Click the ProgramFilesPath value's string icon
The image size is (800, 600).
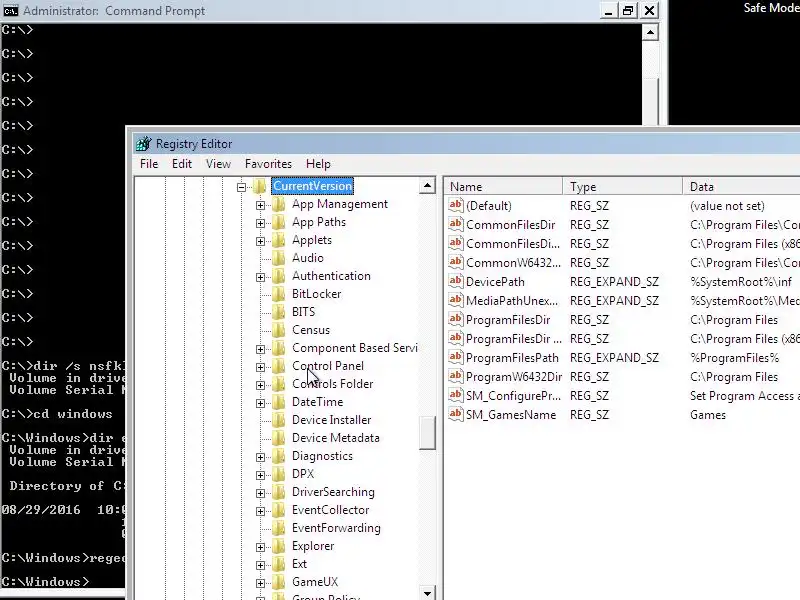[456, 357]
